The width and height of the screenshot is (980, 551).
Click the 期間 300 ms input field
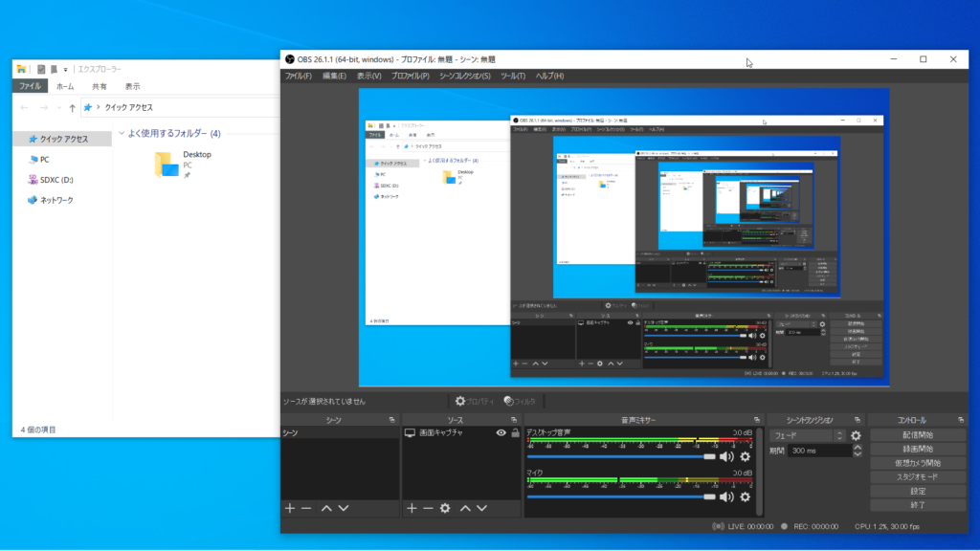(x=819, y=451)
